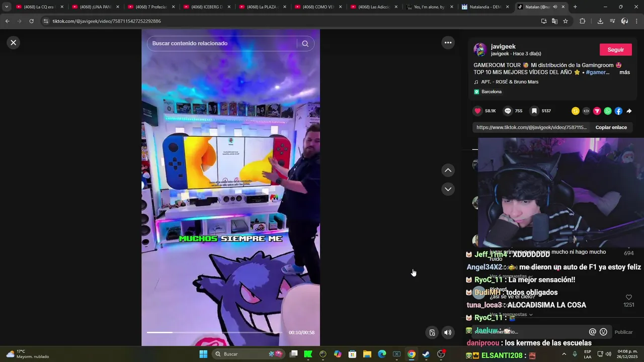Open Chrome three-dots menu
Image resolution: width=644 pixels, height=362 pixels.
[x=636, y=21]
